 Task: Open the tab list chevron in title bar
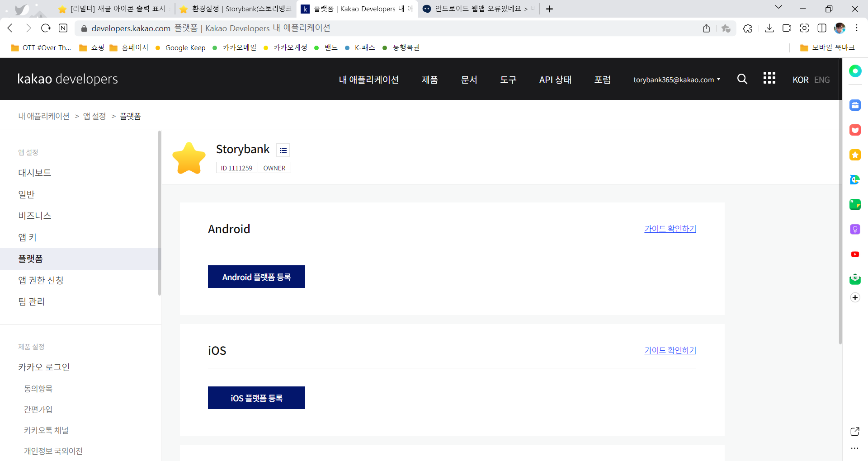click(778, 7)
